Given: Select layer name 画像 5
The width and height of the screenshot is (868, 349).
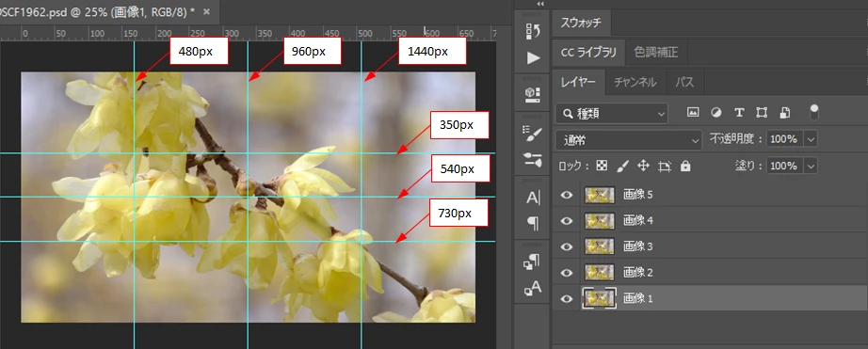Looking at the screenshot, I should [x=638, y=195].
